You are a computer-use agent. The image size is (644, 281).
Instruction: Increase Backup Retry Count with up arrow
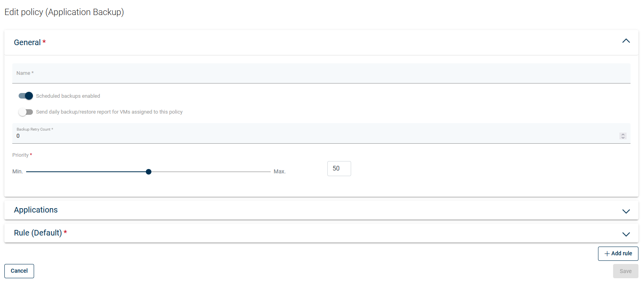(x=623, y=135)
